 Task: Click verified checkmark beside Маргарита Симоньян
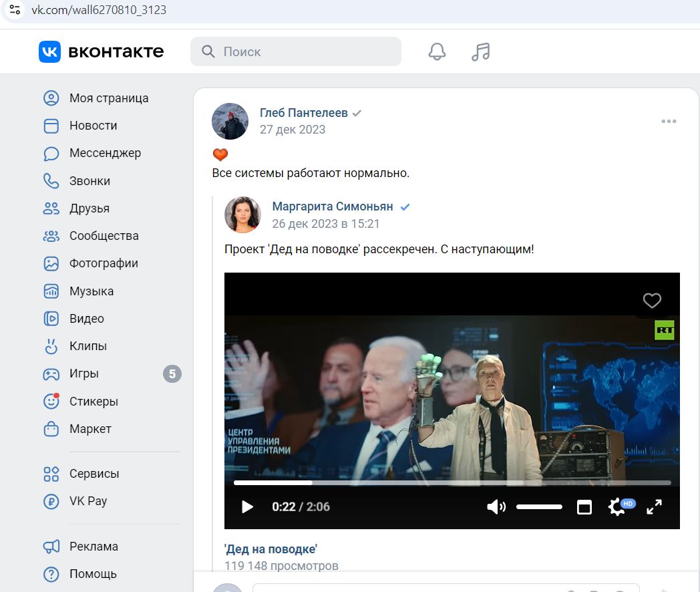click(x=405, y=206)
